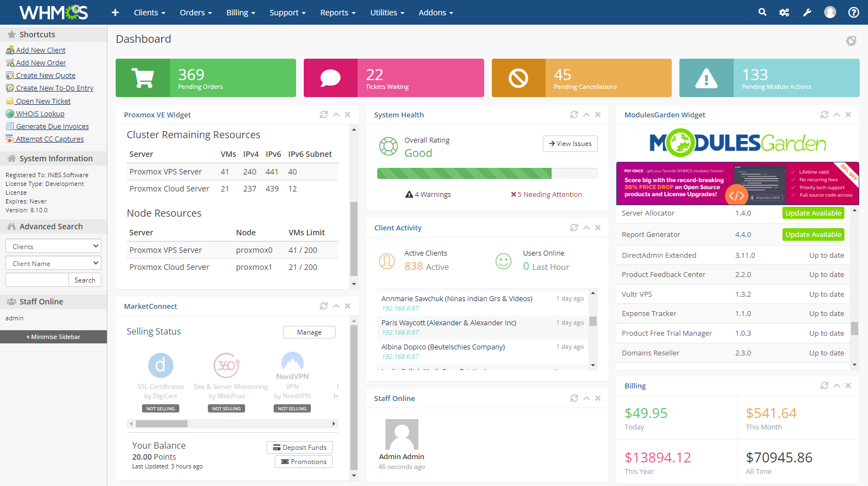Open the Clients search type dropdown
This screenshot has width=868, height=486.
tap(53, 246)
